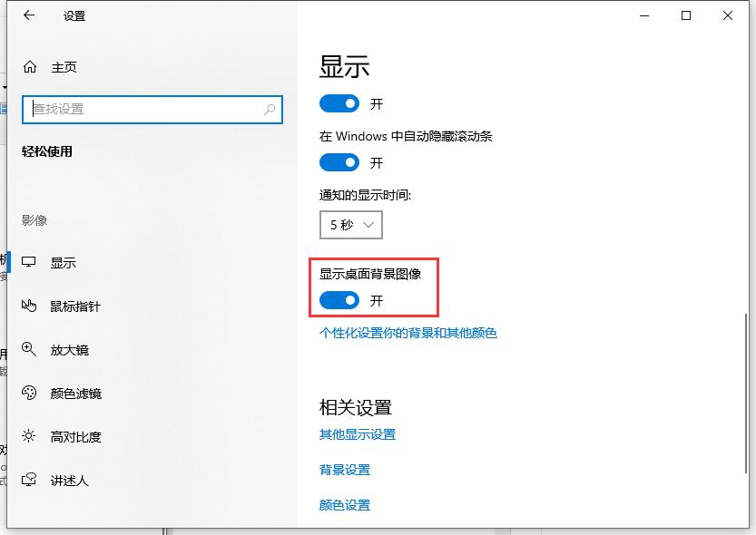Viewport: 756px width, 535px height.
Task: Open the 主页 home icon
Action: (30, 67)
